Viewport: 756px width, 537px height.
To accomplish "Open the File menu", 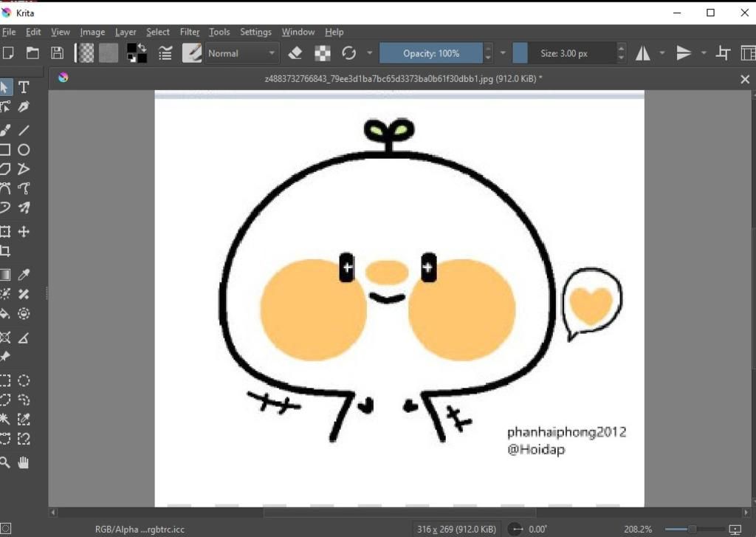I will point(9,32).
